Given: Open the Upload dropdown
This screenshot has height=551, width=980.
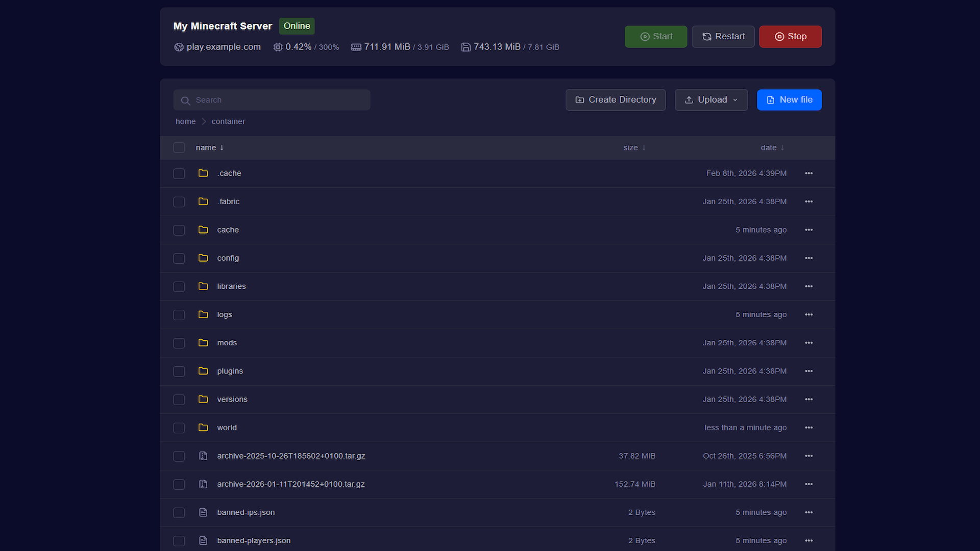Looking at the screenshot, I should pos(711,100).
